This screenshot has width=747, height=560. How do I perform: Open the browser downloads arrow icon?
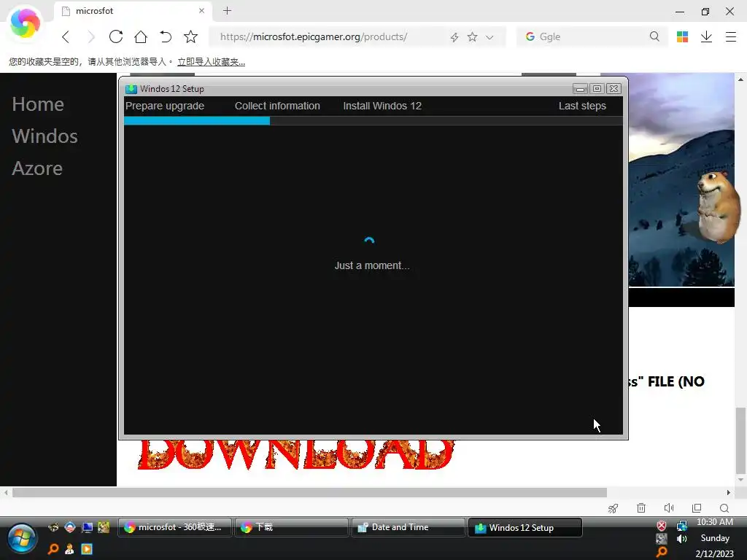(706, 36)
